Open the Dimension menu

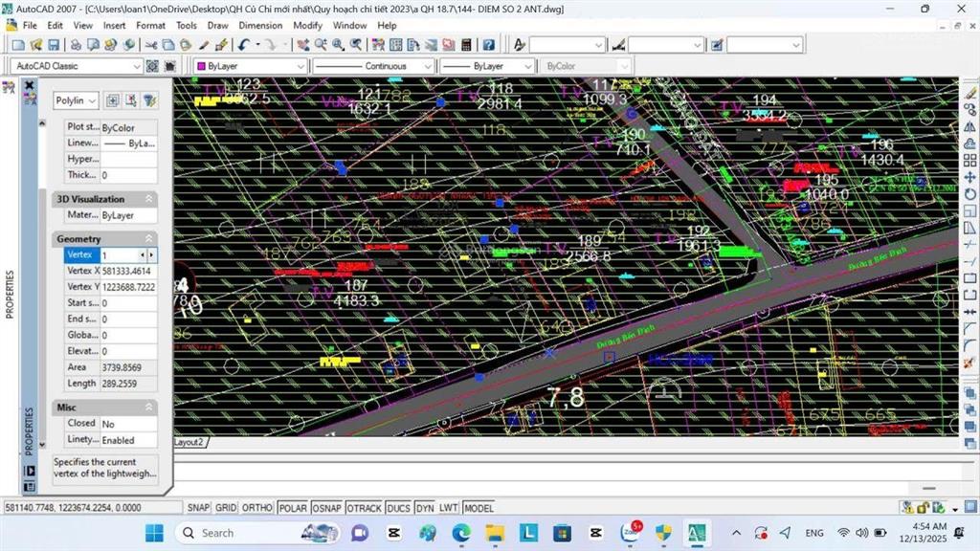260,26
